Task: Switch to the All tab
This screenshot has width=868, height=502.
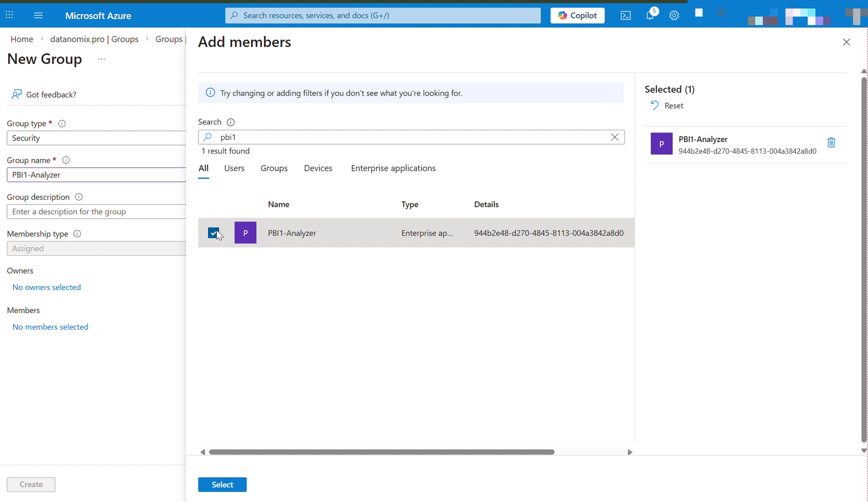Action: pos(203,168)
